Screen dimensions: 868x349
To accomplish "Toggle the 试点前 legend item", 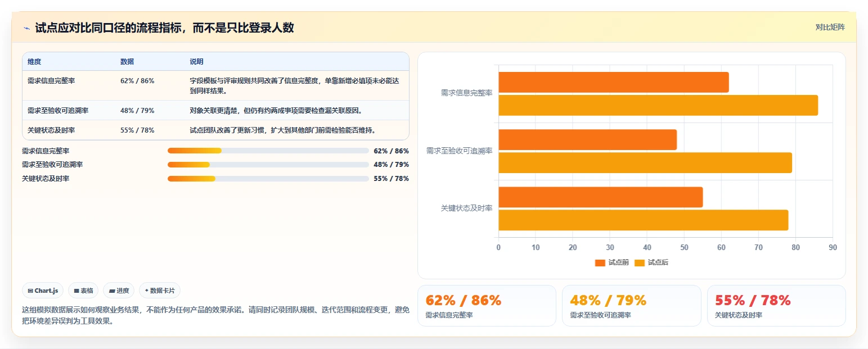I will point(612,262).
